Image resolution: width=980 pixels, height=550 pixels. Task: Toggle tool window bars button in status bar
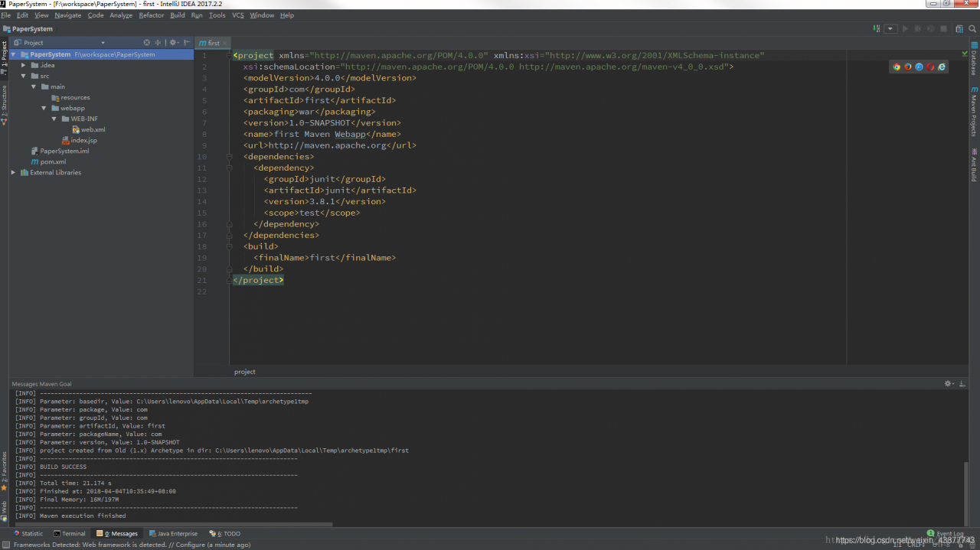point(5,545)
